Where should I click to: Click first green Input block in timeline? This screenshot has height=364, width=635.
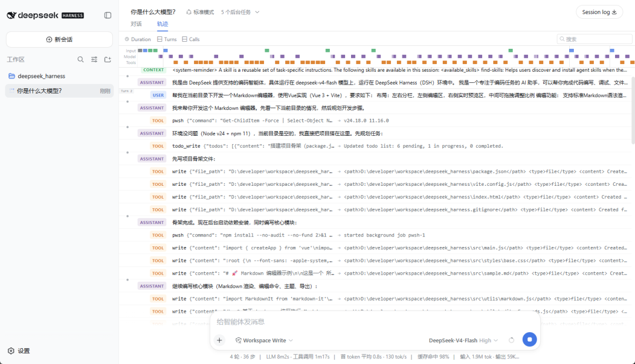pos(151,51)
